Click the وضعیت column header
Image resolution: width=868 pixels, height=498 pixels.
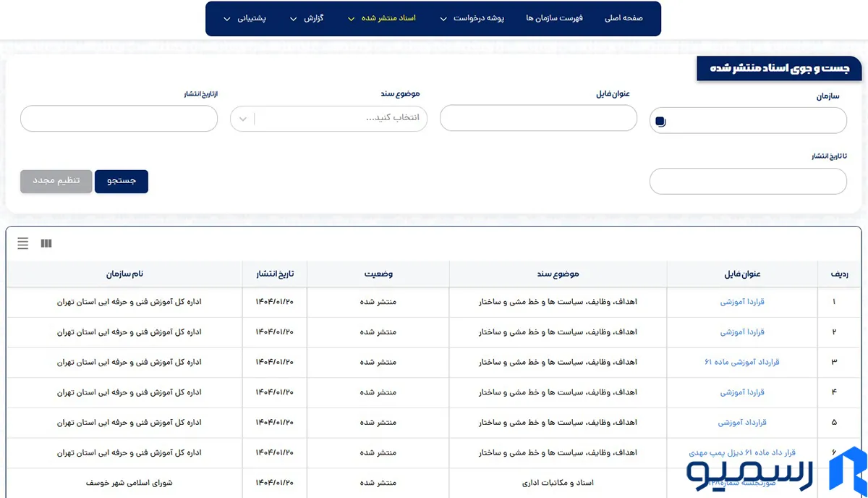(x=378, y=274)
